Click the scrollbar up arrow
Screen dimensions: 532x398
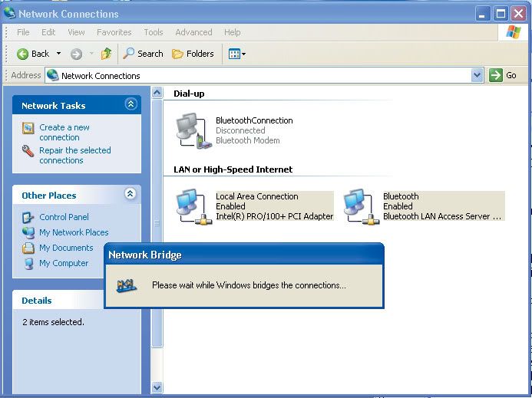(x=157, y=93)
